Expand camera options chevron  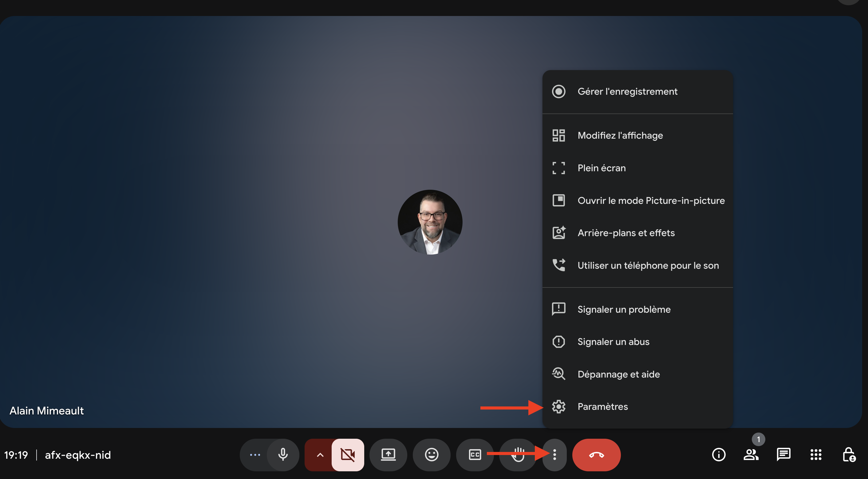tap(320, 455)
